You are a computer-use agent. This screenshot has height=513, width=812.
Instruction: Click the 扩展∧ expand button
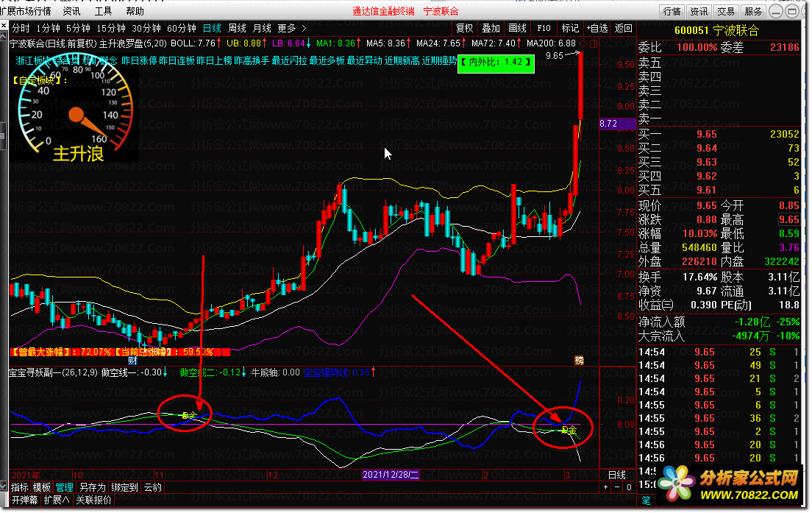[x=57, y=500]
